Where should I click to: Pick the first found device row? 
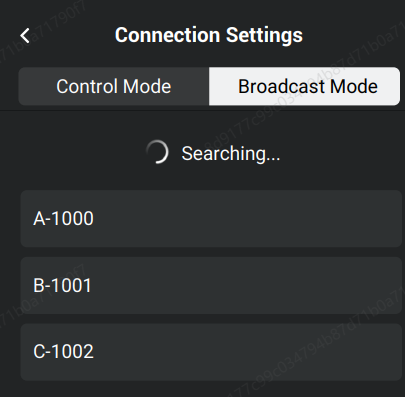pos(211,219)
